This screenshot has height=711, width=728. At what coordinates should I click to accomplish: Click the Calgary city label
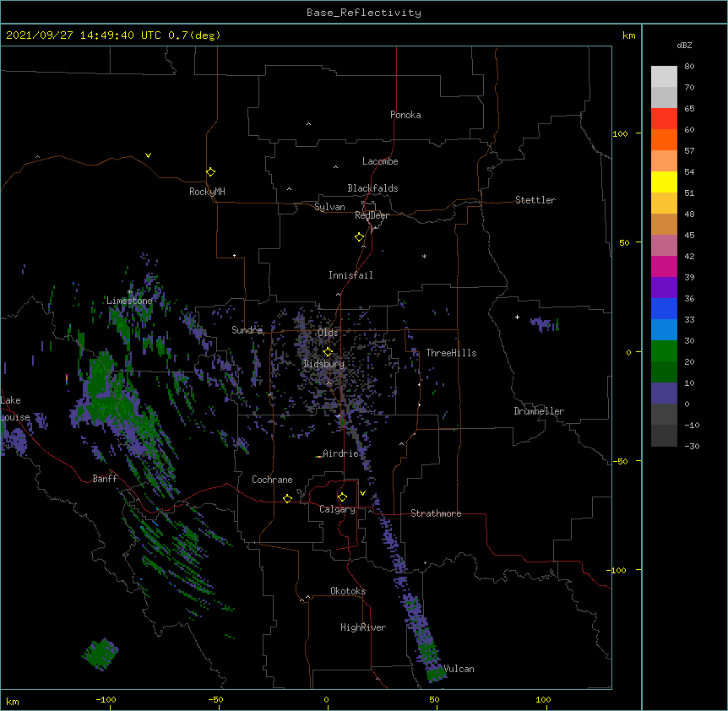(x=337, y=509)
